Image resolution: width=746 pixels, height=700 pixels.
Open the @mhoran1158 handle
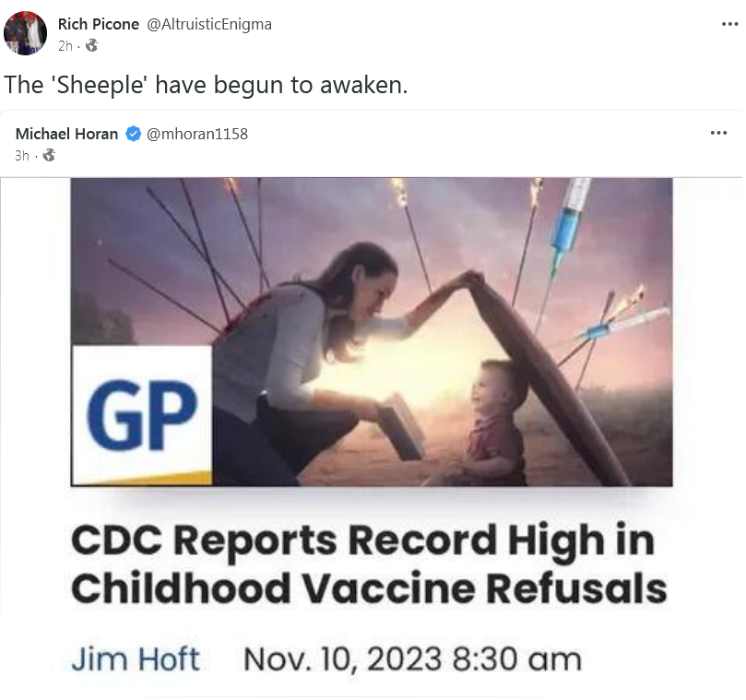197,134
